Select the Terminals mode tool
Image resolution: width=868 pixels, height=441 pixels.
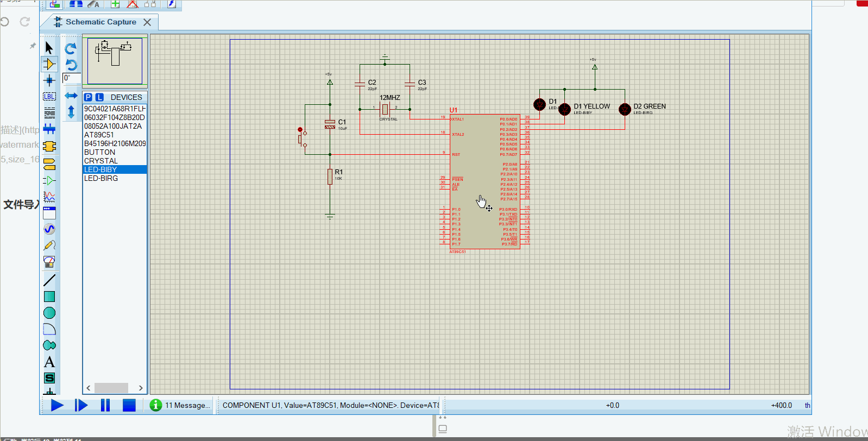49,163
